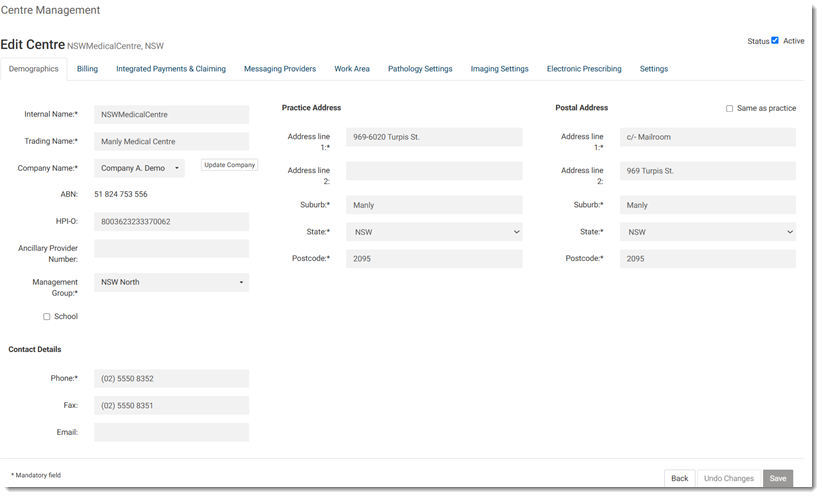
Task: Open the Company Name dropdown
Action: (x=139, y=168)
